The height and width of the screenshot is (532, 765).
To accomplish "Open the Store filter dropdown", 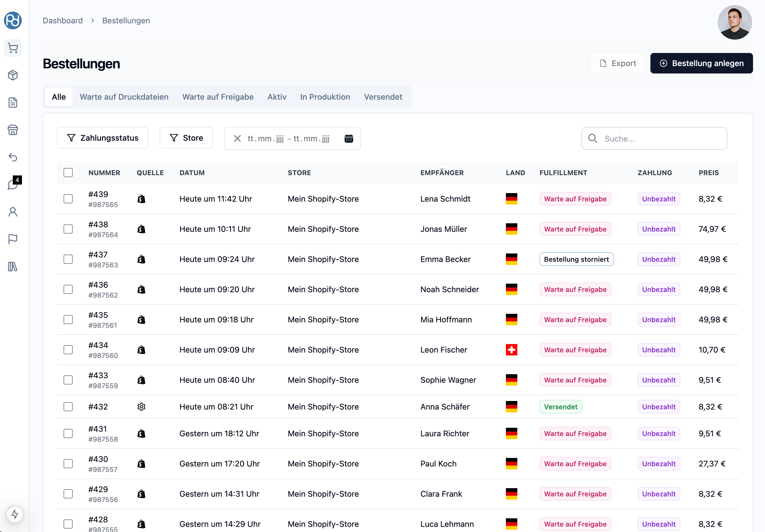I will coord(186,138).
